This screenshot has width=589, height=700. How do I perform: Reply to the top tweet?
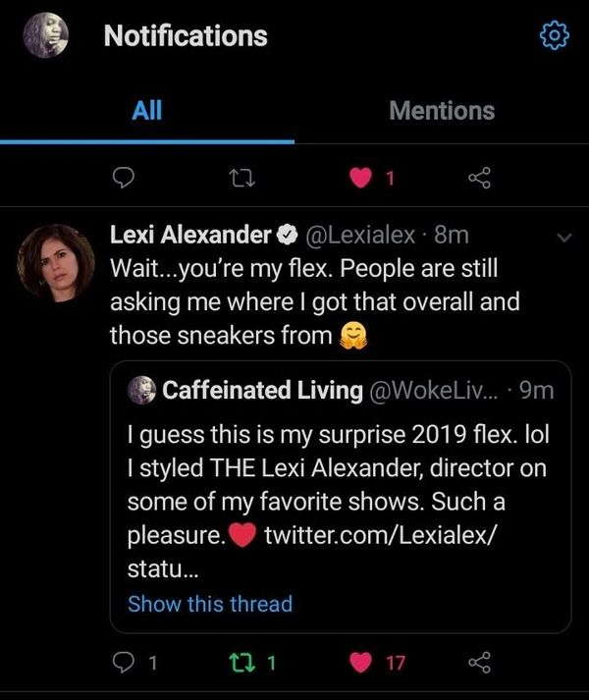125,178
